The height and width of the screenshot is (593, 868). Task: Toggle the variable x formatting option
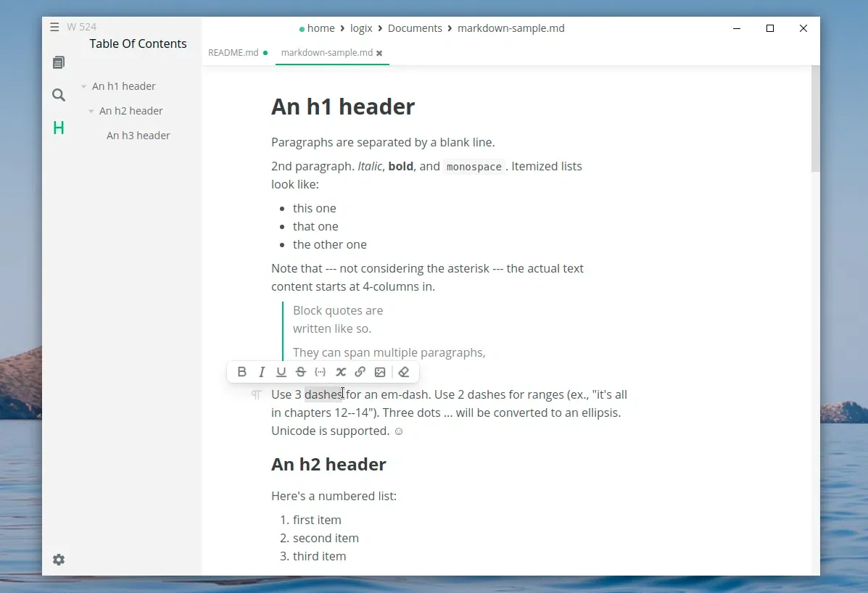click(x=341, y=371)
